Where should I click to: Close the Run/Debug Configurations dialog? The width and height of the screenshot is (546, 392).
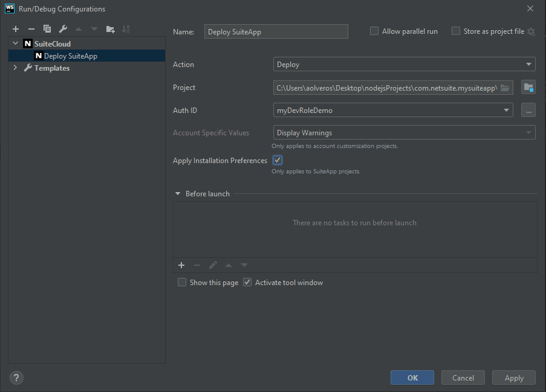tap(530, 8)
